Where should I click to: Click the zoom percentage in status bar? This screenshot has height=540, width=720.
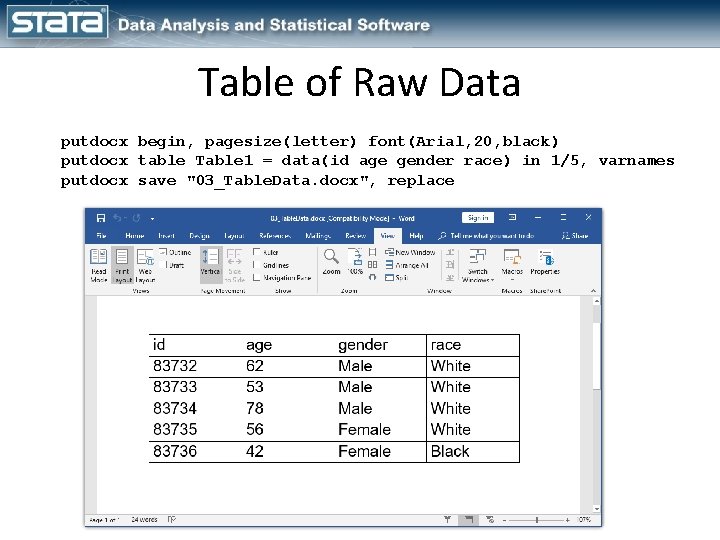point(585,519)
